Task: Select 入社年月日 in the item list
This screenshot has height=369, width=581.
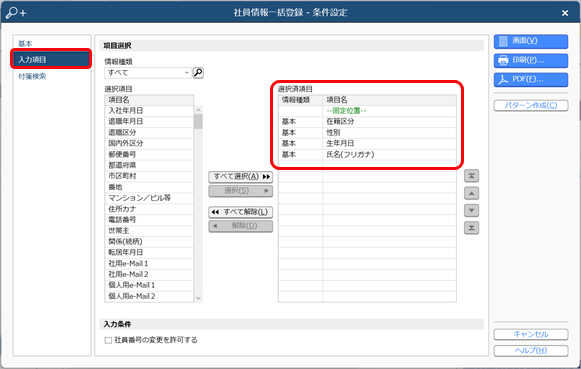Action: (149, 111)
